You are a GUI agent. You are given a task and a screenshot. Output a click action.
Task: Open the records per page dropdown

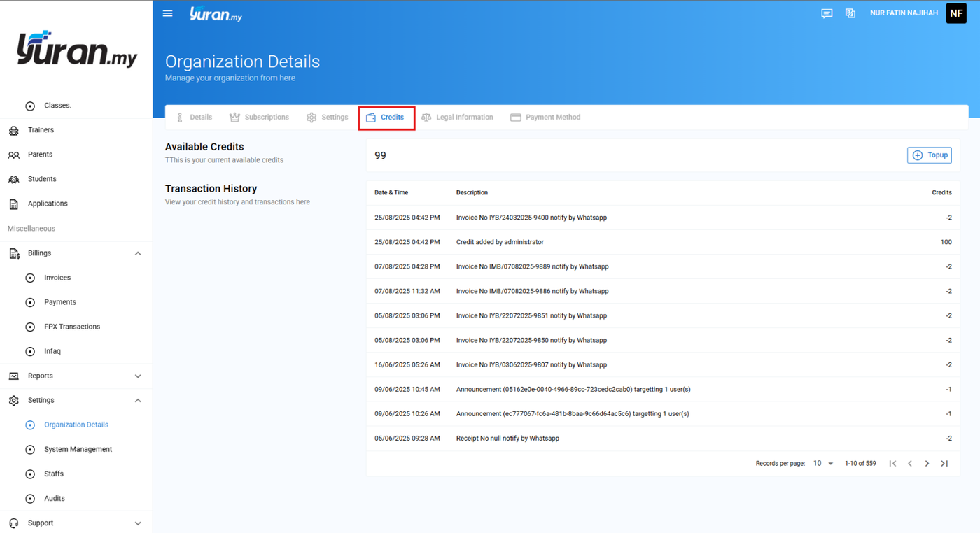823,464
